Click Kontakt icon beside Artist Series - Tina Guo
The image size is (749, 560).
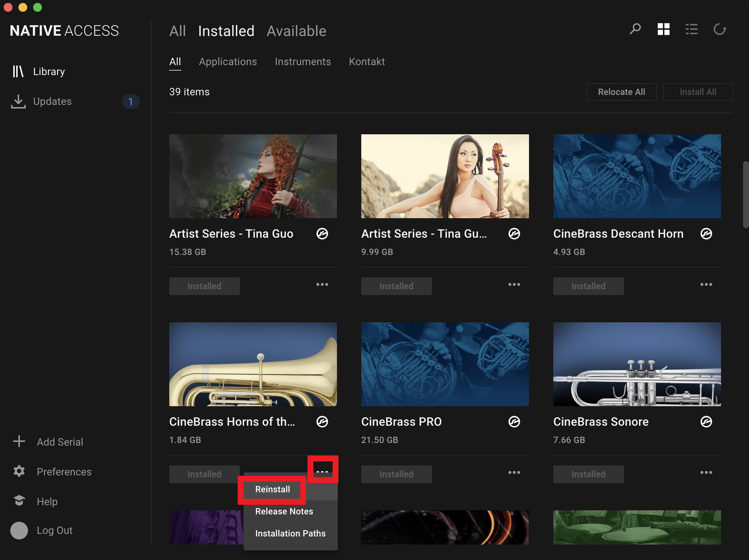pos(322,234)
